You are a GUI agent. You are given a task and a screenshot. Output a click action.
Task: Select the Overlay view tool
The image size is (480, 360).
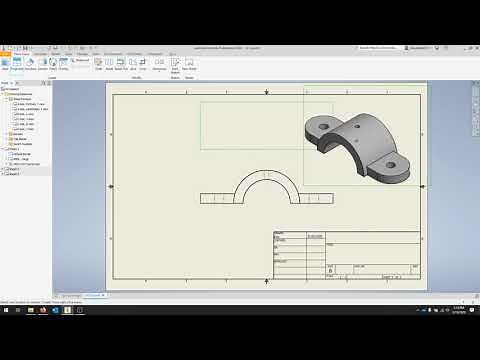(63, 64)
